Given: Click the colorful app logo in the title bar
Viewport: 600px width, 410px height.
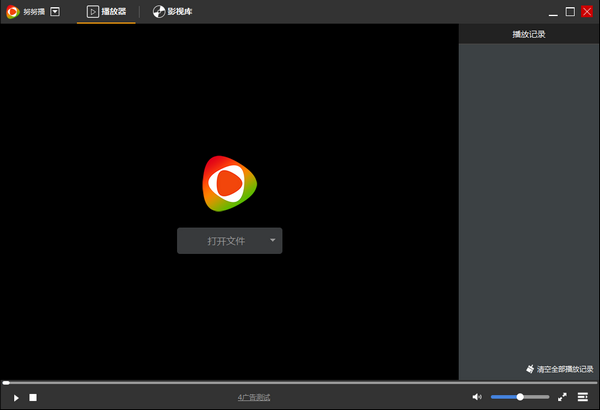Looking at the screenshot, I should (x=12, y=12).
